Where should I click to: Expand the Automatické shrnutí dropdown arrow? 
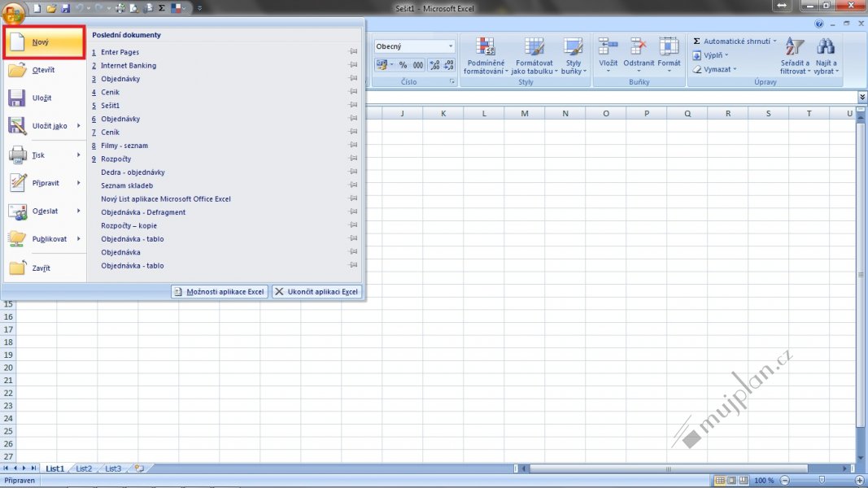click(774, 41)
